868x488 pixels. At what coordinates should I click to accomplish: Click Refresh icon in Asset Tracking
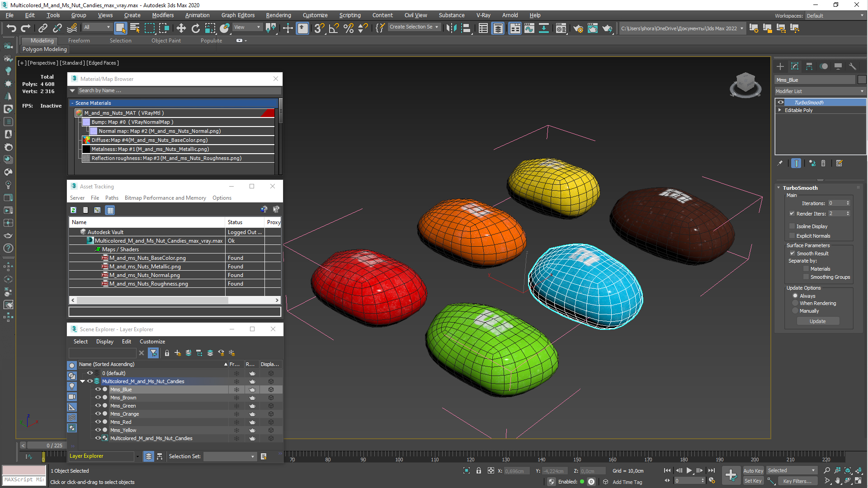tap(73, 210)
